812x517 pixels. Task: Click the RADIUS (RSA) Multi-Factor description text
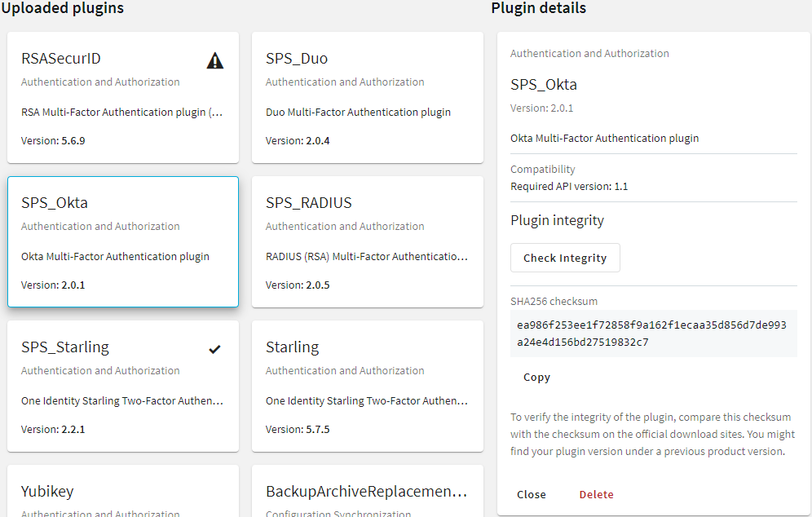[367, 256]
